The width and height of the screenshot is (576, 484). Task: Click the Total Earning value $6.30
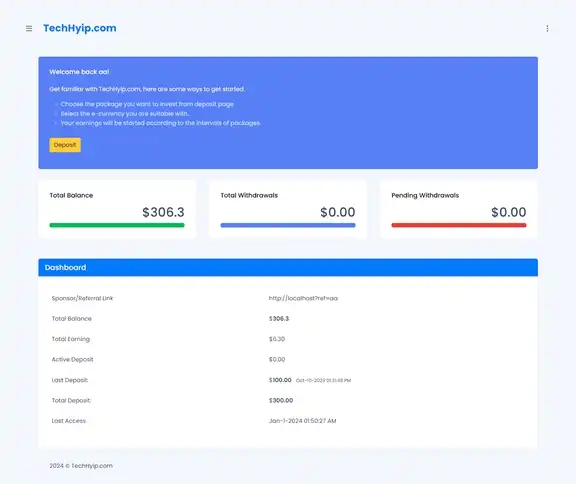tap(277, 339)
